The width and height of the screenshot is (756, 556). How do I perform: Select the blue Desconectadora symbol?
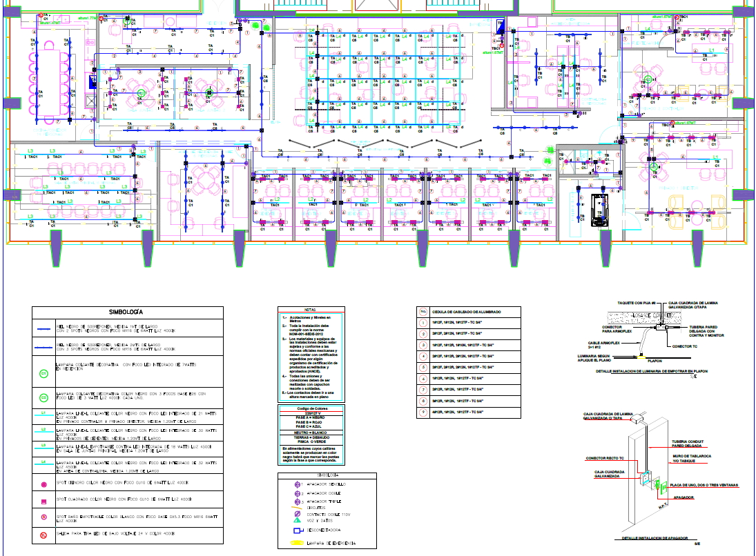point(298,532)
